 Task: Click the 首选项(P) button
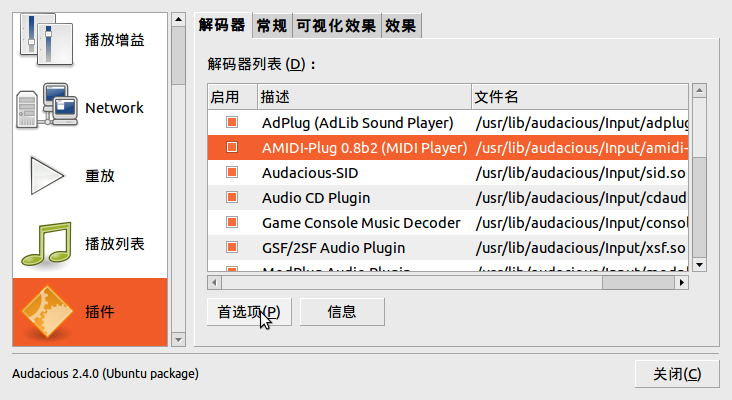tap(249, 311)
